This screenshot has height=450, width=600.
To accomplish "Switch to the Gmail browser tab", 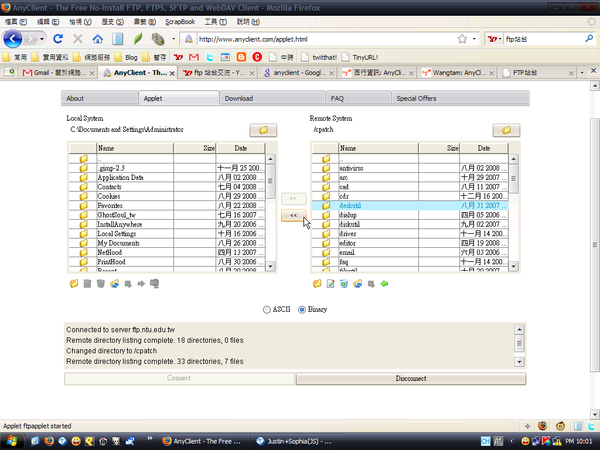I will 59,73.
